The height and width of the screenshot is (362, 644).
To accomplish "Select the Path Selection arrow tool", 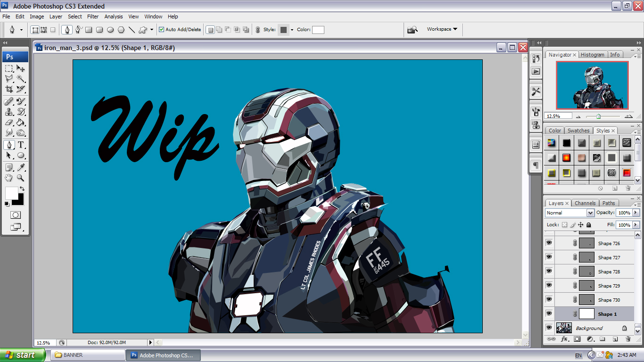I will [9, 155].
